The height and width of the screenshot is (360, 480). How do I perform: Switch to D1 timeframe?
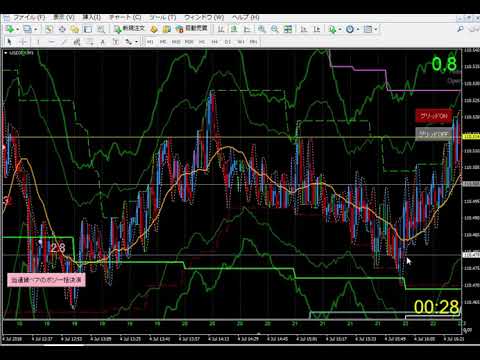[228, 42]
